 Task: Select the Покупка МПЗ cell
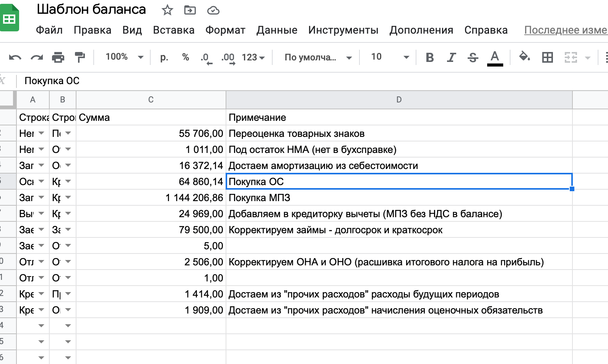coord(399,198)
